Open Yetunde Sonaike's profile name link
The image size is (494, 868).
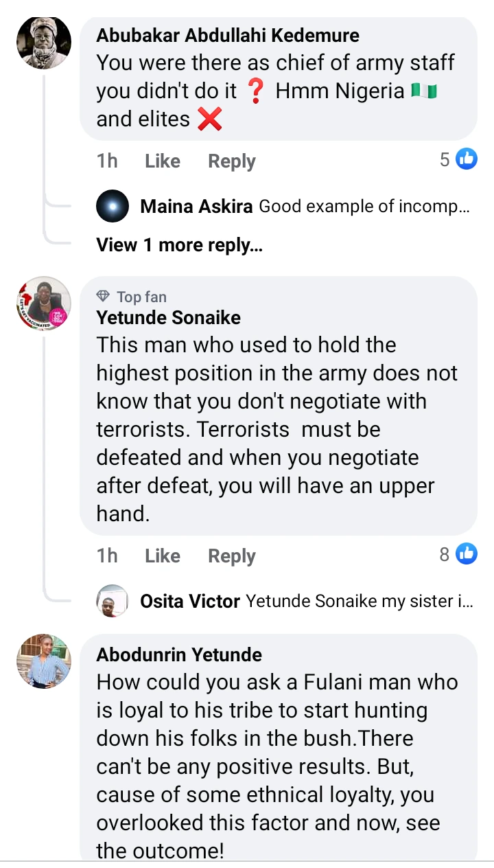point(169,318)
